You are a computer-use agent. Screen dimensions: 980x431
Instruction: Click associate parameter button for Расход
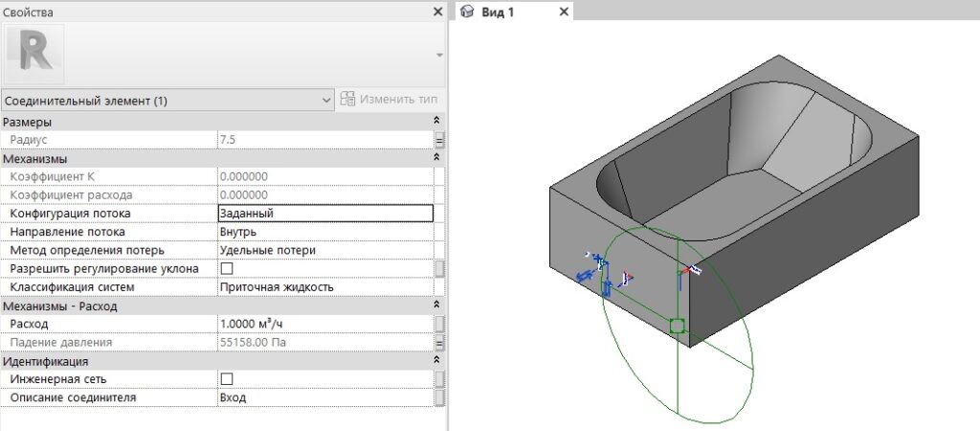click(439, 324)
